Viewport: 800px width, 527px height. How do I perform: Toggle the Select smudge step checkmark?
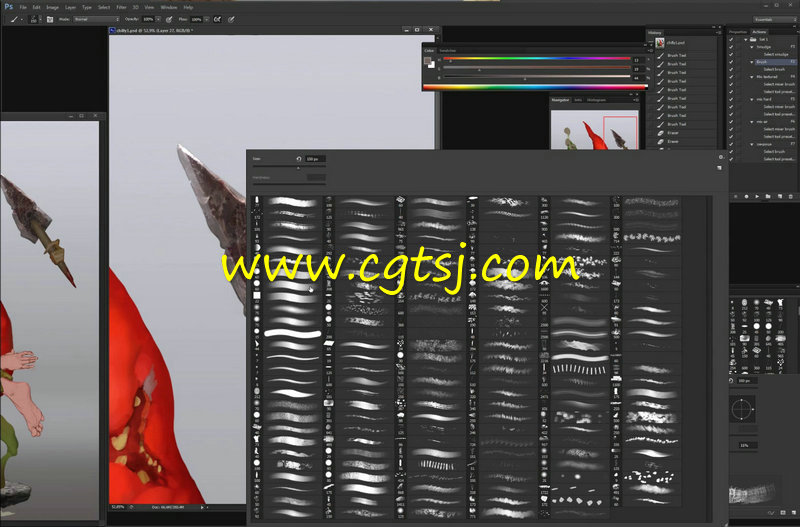click(731, 54)
